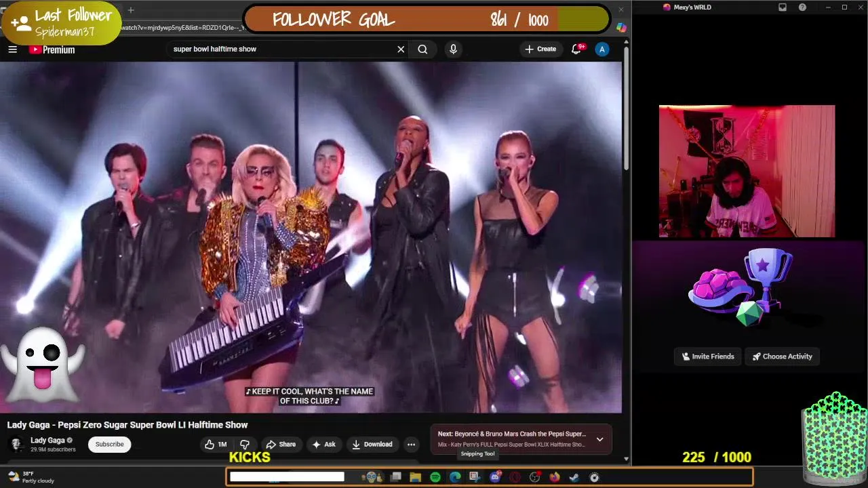The image size is (868, 488).
Task: Clear the search box with the X
Action: pyautogui.click(x=401, y=49)
